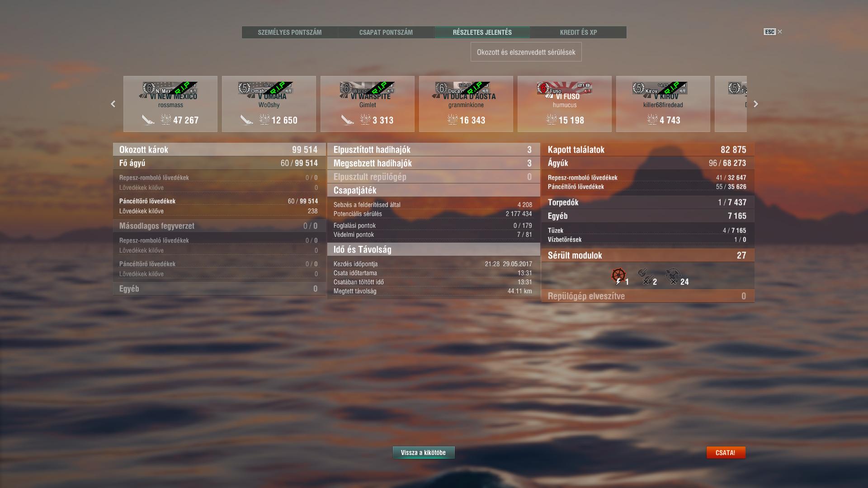Click the Kirov damage splash icon
The width and height of the screenshot is (868, 488).
click(652, 120)
